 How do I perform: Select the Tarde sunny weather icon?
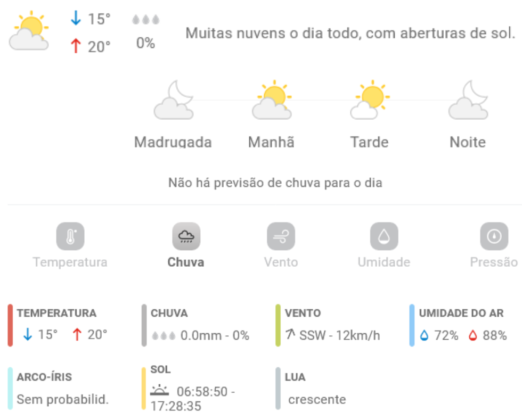pos(369,101)
